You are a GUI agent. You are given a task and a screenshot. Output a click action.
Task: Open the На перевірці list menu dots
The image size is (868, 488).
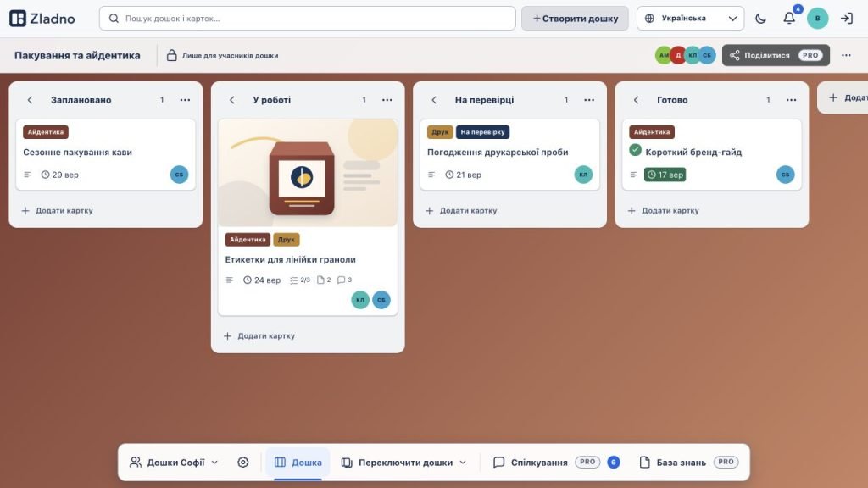coord(589,100)
